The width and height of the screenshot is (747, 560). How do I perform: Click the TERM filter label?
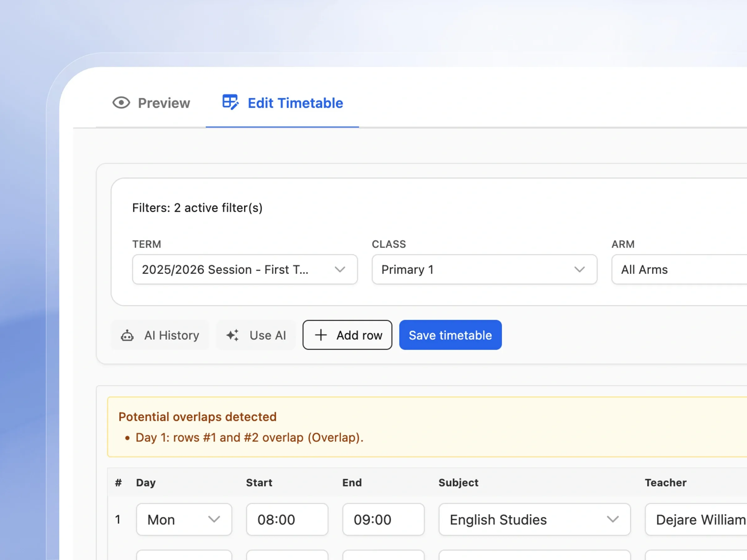[147, 244]
